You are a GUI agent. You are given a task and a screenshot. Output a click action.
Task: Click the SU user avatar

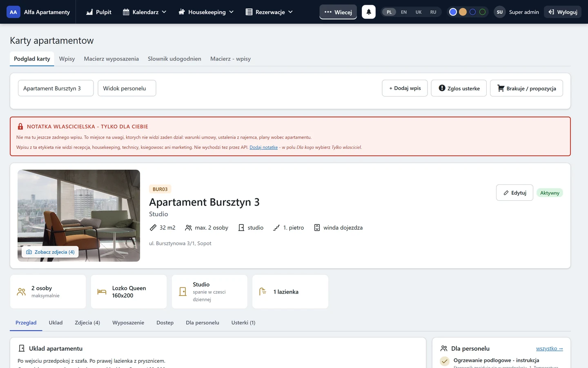pyautogui.click(x=500, y=12)
